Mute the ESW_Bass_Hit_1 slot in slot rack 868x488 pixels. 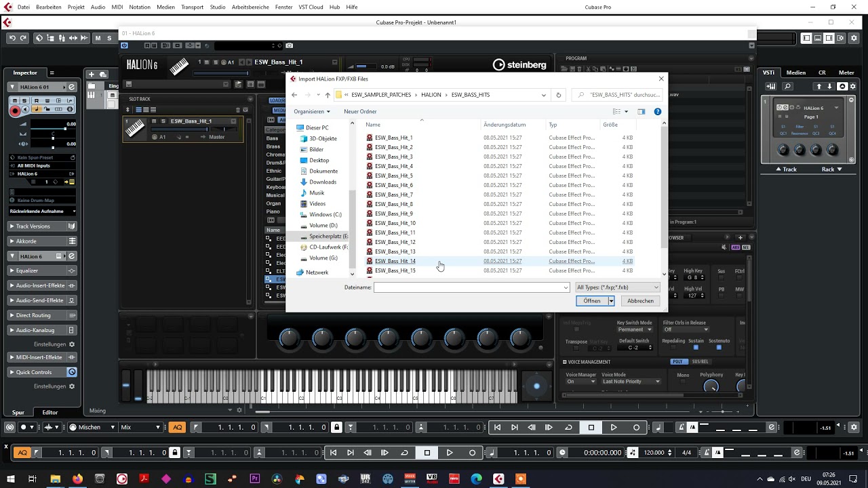click(155, 121)
